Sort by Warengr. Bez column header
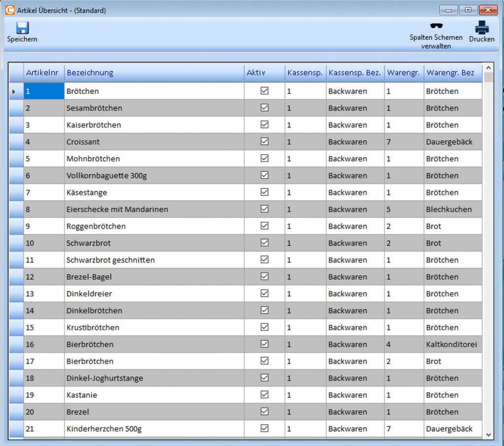Viewport: 504px width, 446px height. (450, 73)
